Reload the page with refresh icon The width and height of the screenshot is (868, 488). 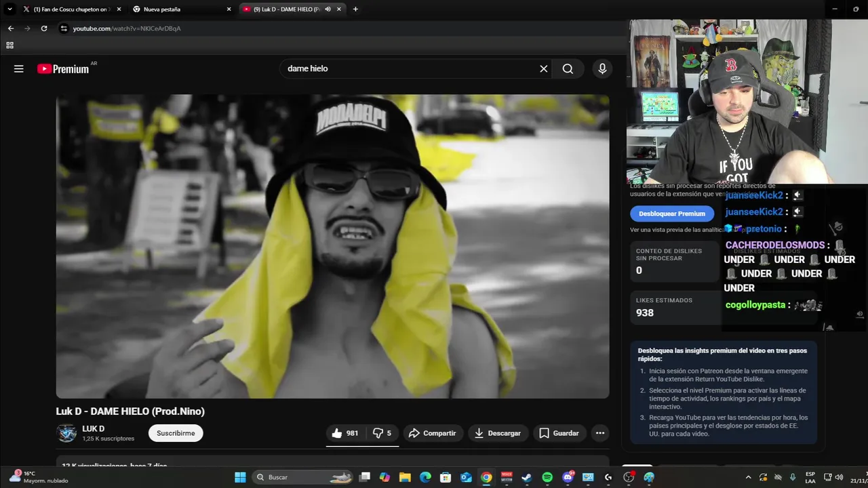click(x=44, y=28)
